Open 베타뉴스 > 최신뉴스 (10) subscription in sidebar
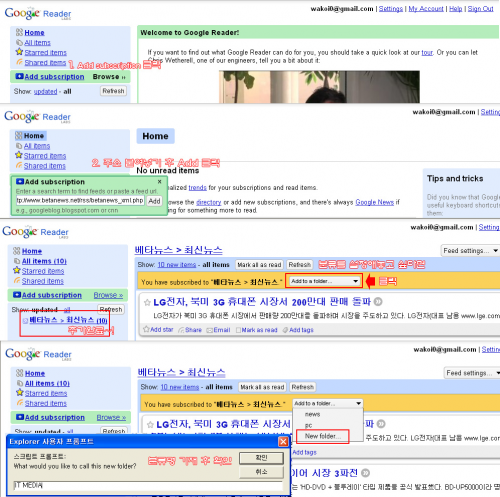500x497 pixels. coord(68,320)
